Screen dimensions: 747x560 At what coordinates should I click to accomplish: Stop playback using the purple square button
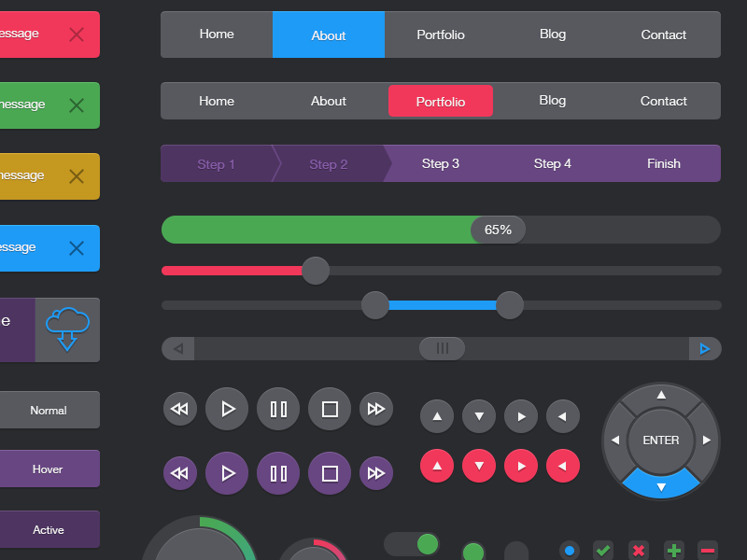pyautogui.click(x=329, y=473)
